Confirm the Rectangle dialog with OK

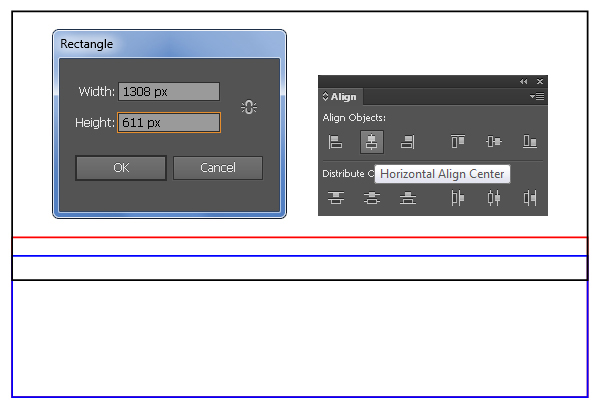point(121,168)
